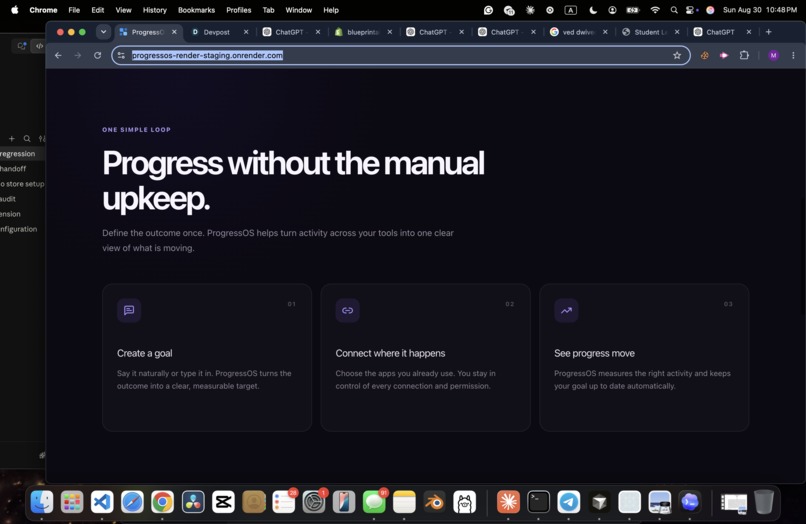Click the pink arrow extension icon
The image size is (806, 524).
[724, 55]
